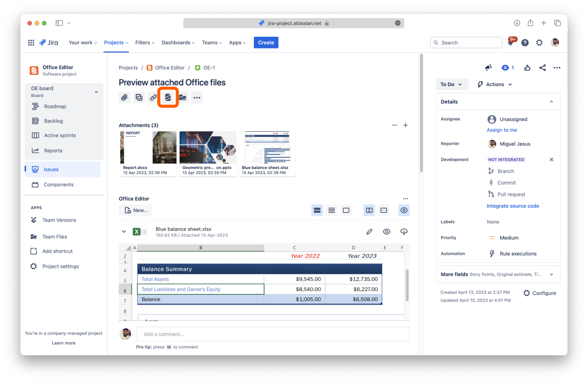Screen dimensions: 588x382
Task: Click Safari downloads icon
Action: 517,23
